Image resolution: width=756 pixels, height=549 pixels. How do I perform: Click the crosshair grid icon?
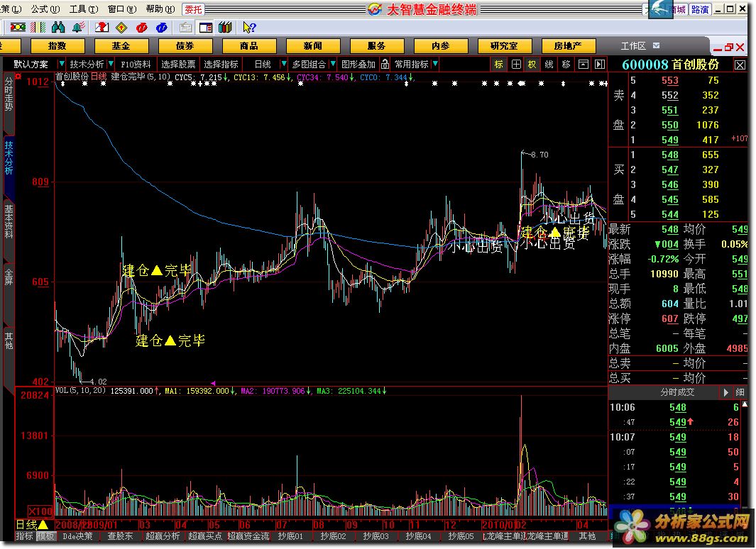(516, 64)
